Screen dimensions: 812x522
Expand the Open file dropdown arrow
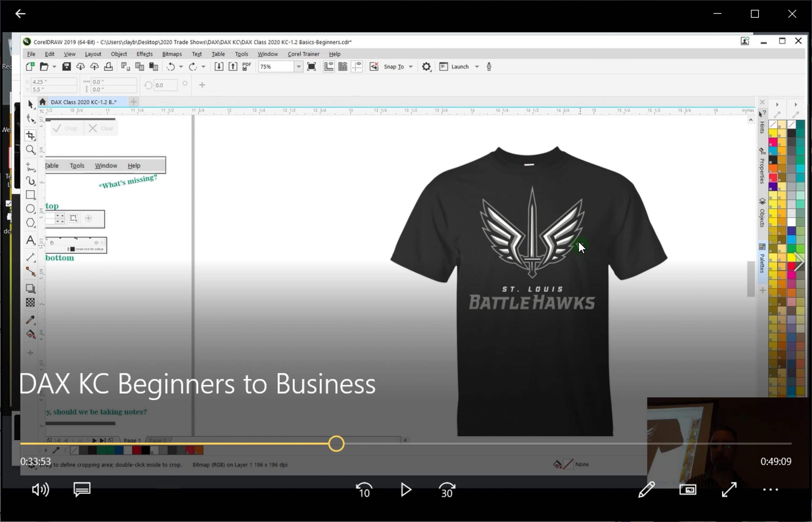54,67
